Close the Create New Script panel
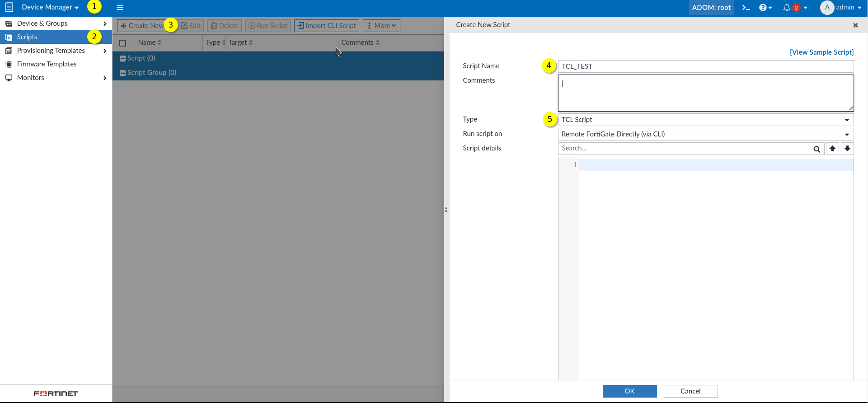The image size is (868, 403). click(855, 25)
